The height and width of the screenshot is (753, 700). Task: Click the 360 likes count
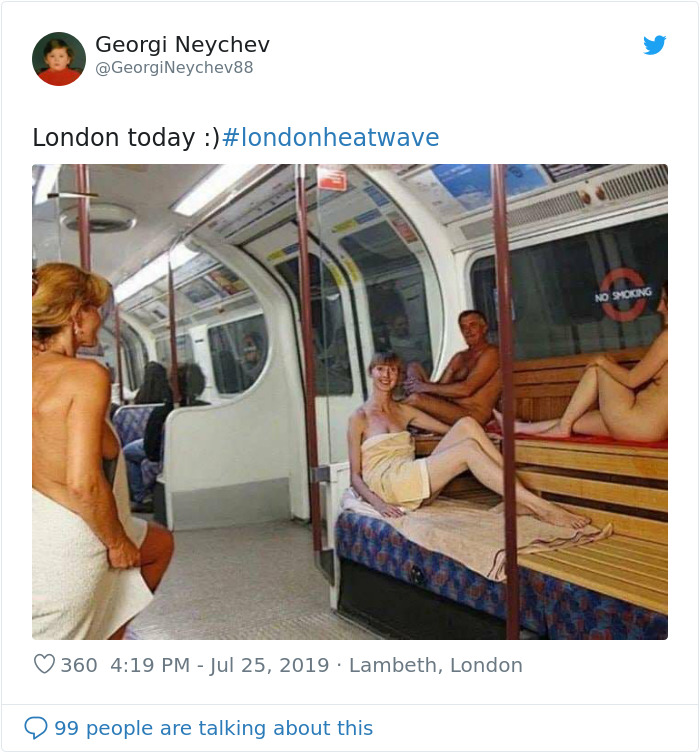point(79,665)
